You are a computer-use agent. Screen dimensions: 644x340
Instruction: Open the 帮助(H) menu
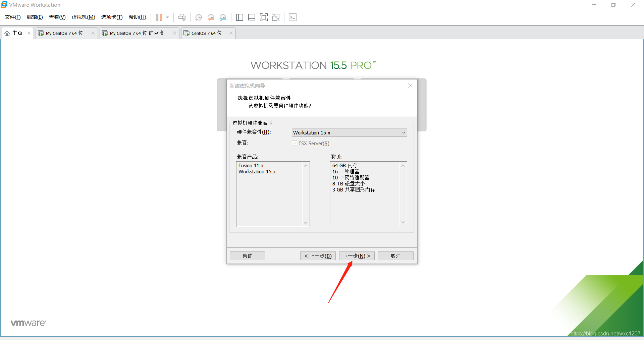[x=138, y=17]
